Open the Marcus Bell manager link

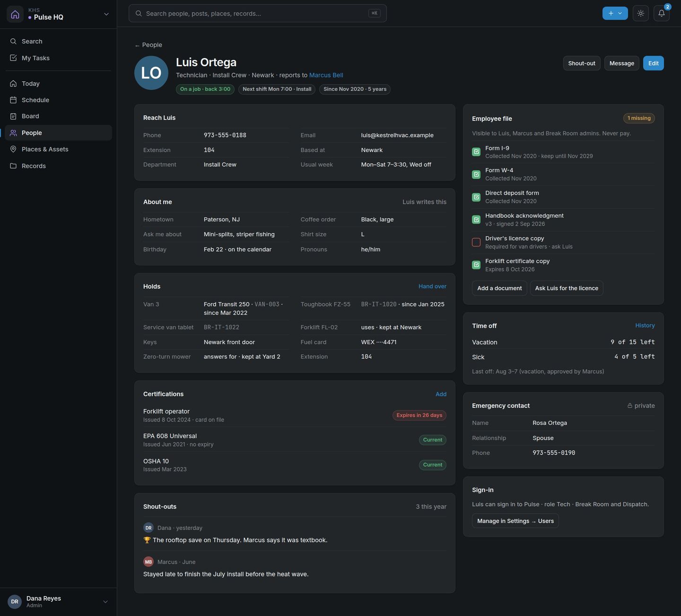(x=326, y=75)
